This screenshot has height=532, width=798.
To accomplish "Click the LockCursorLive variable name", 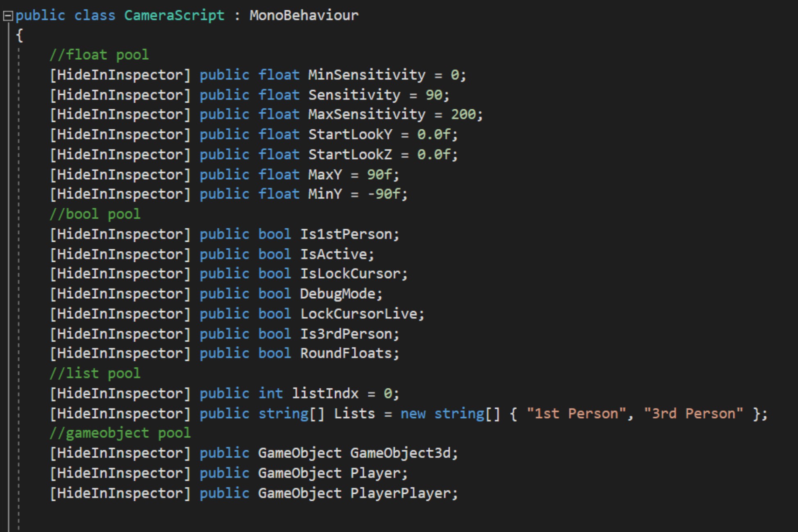I will [358, 314].
